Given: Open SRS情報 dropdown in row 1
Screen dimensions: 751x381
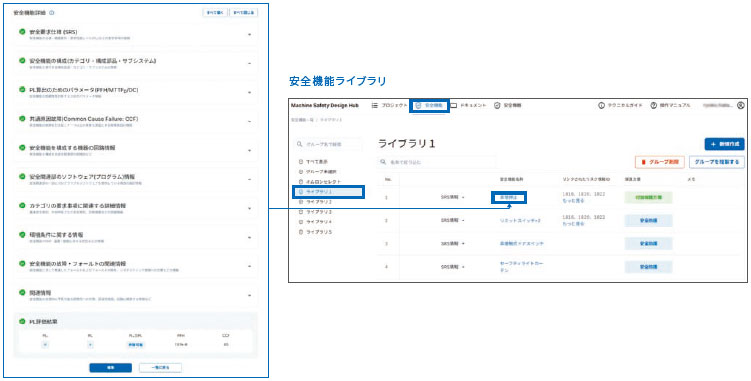Looking at the screenshot, I should (453, 197).
